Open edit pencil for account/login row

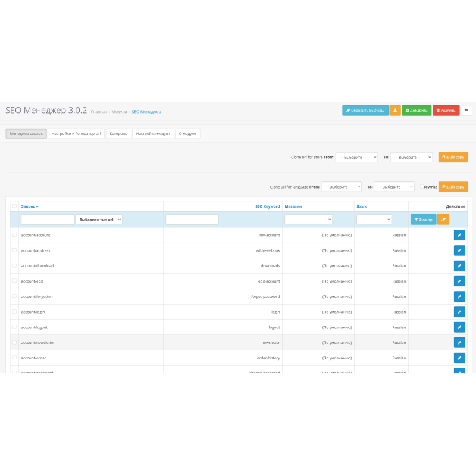[459, 312]
